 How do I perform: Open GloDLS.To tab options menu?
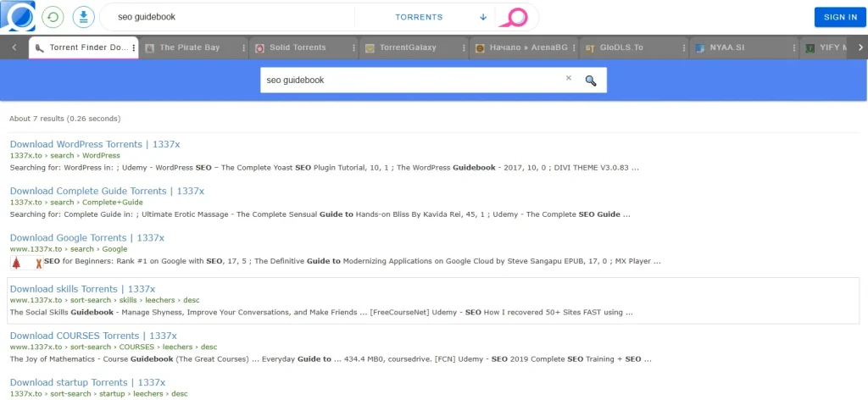click(x=684, y=48)
